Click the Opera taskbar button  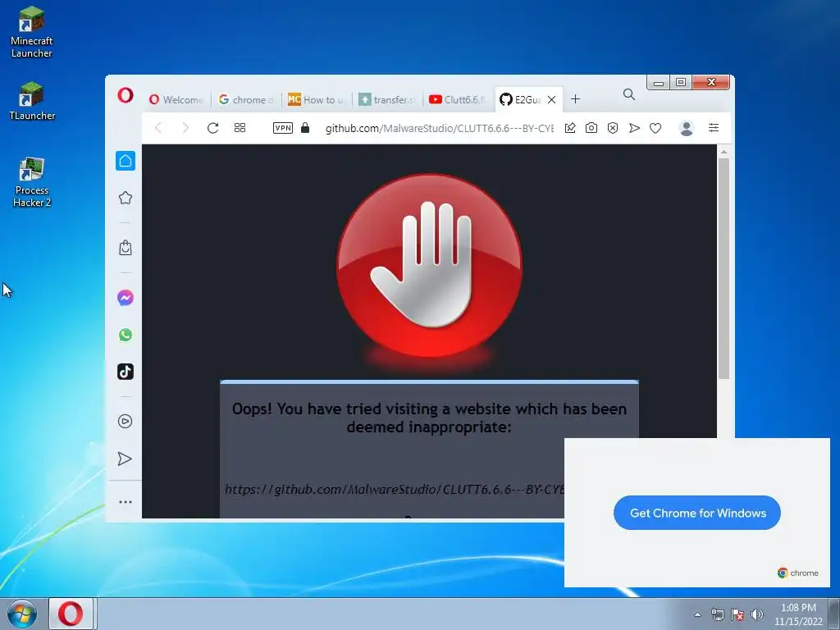(x=71, y=614)
